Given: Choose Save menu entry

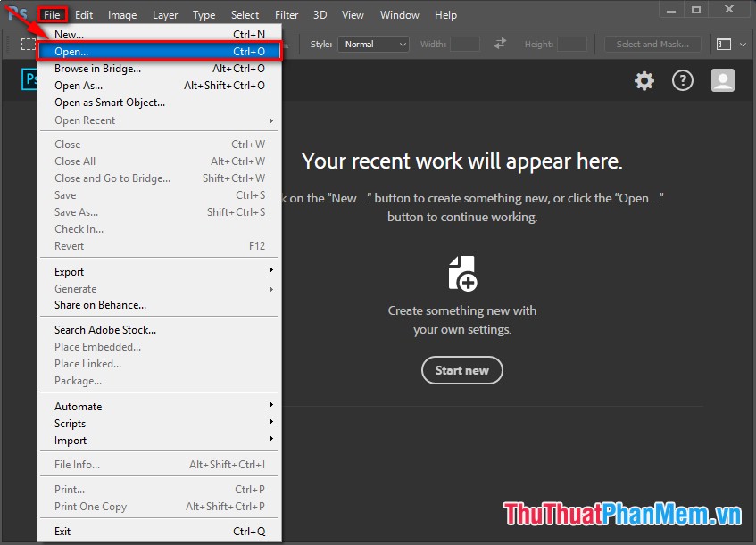Looking at the screenshot, I should 159,195.
